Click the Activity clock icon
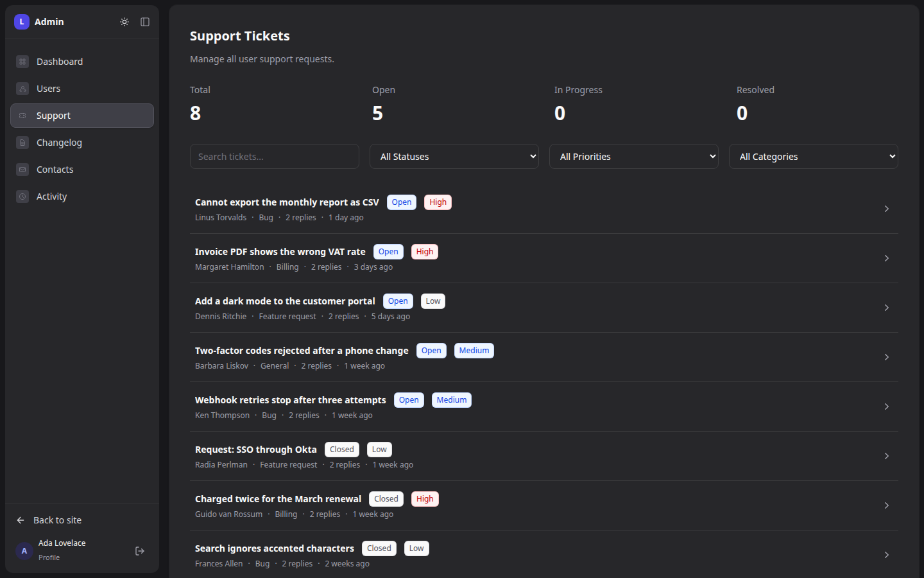Image resolution: width=924 pixels, height=578 pixels. point(22,197)
